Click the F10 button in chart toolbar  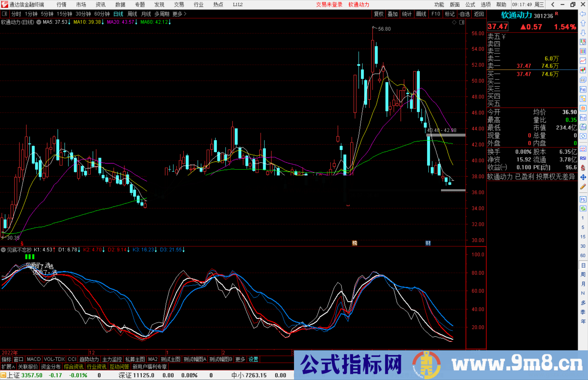tap(436, 14)
